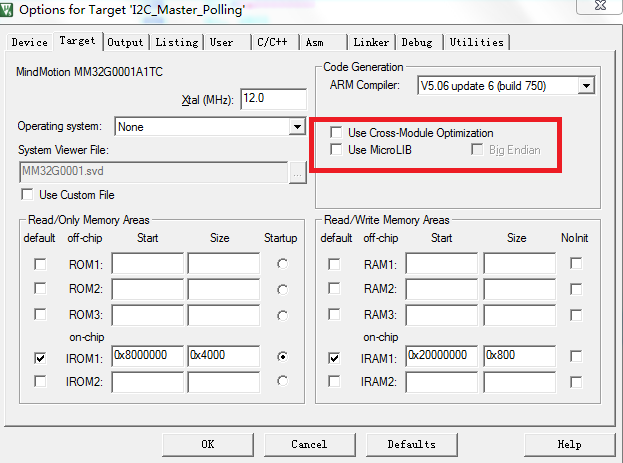Enable Use Cross-Module Optimization checkbox
Image resolution: width=623 pixels, height=463 pixels.
pos(336,133)
